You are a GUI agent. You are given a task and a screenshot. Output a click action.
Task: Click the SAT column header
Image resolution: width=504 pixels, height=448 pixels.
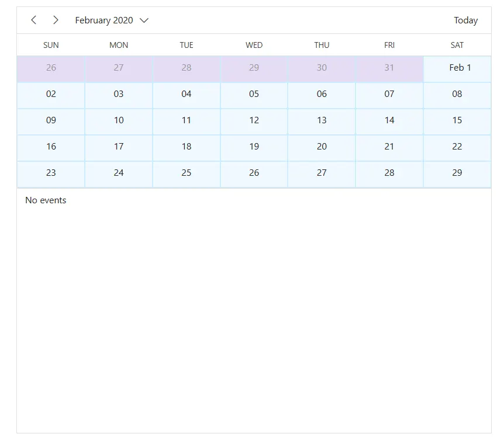tap(457, 45)
